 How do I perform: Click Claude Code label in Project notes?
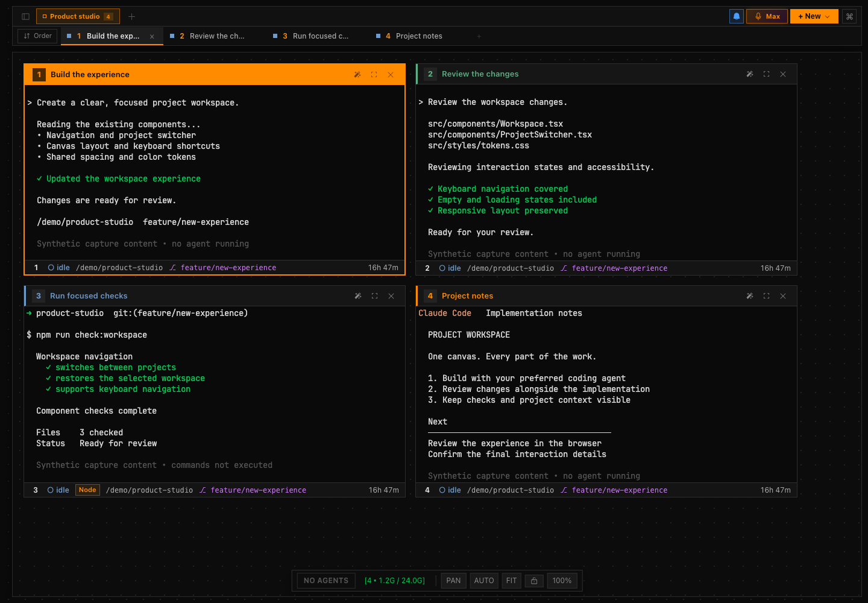(445, 314)
